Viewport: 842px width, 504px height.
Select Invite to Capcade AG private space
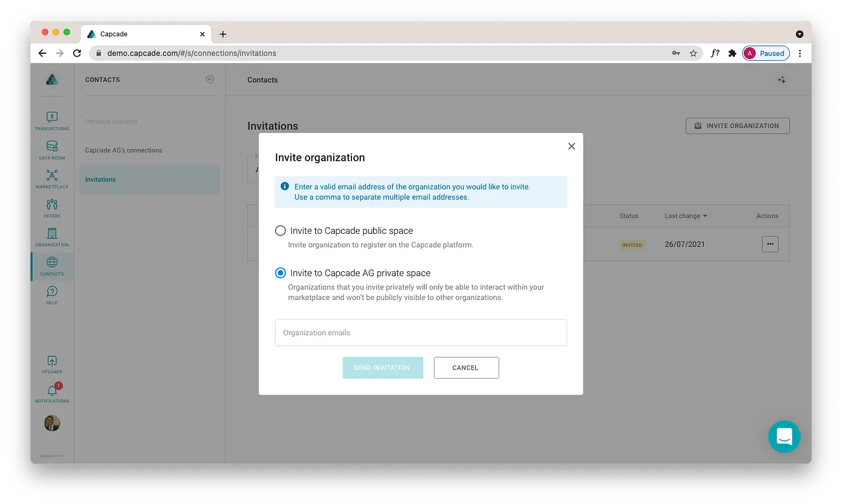281,273
